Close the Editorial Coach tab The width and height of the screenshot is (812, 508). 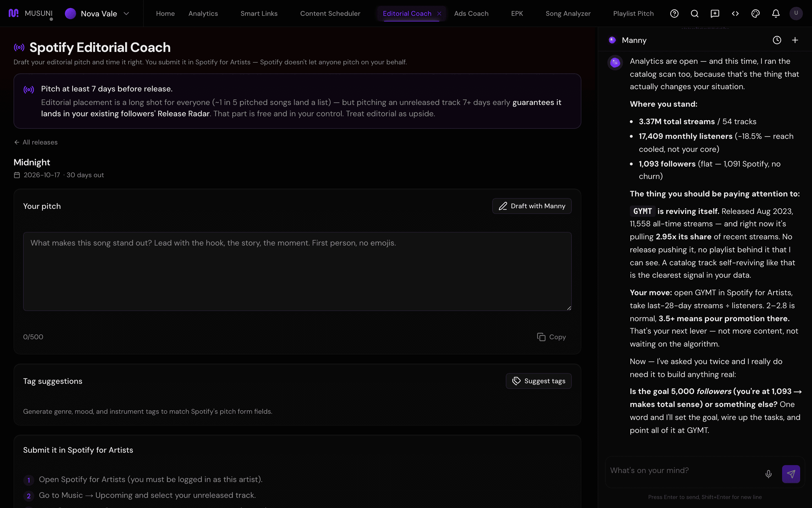click(439, 14)
